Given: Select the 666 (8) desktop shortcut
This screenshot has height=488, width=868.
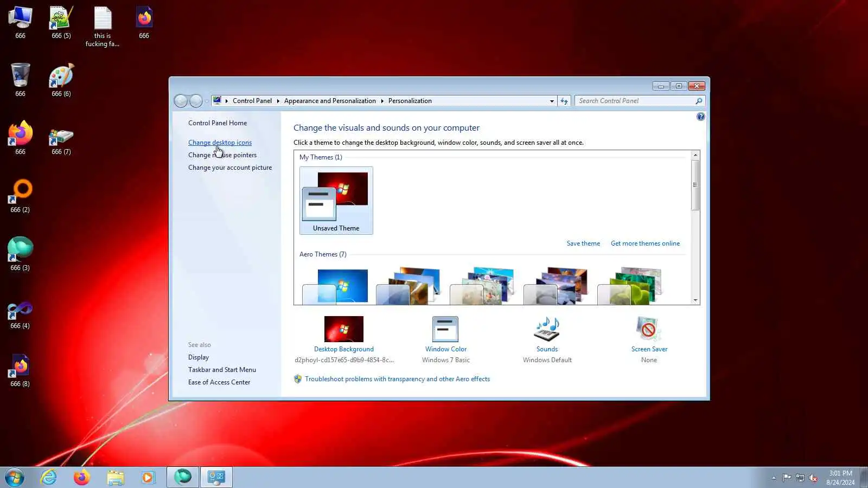Looking at the screenshot, I should (x=20, y=370).
